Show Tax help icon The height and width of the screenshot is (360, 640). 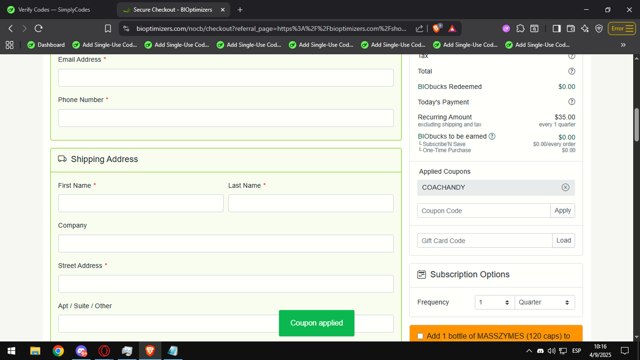(x=571, y=56)
